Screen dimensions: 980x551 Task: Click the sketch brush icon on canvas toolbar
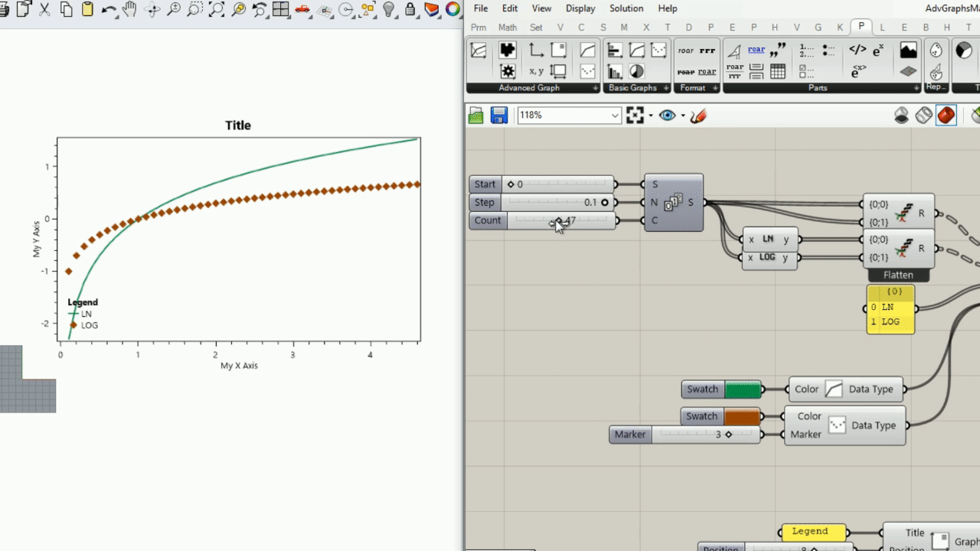[697, 116]
